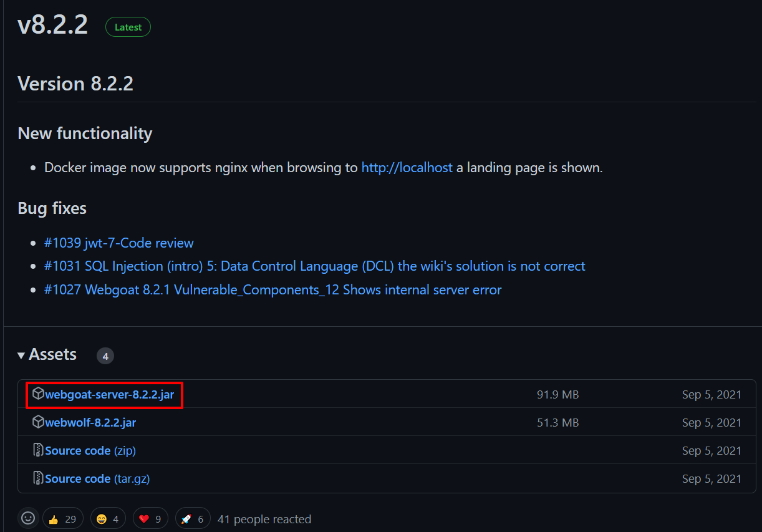
Task: Click the 51.3 MB file size
Action: tap(558, 423)
